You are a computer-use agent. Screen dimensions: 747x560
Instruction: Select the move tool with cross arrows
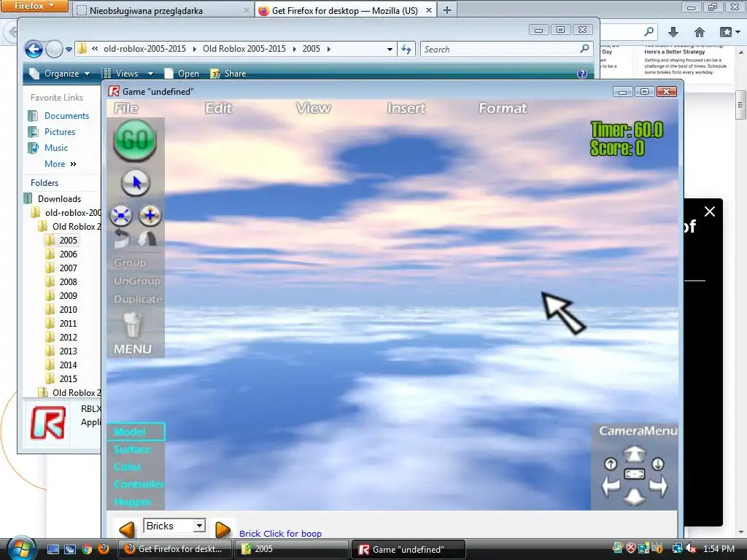[150, 215]
